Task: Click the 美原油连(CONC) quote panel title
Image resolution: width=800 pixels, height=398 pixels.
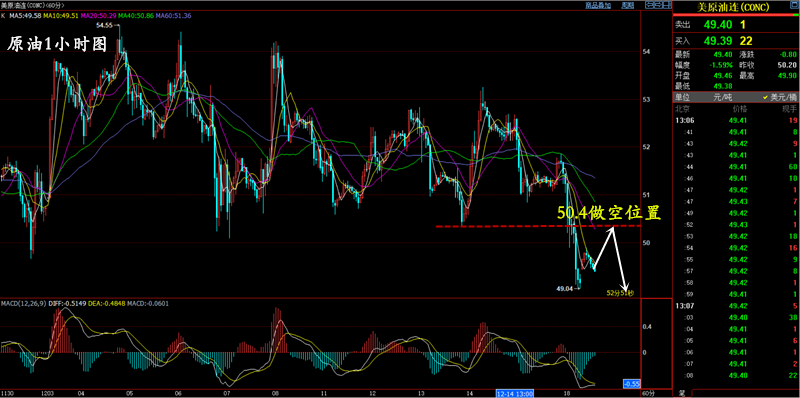Action: (733, 8)
